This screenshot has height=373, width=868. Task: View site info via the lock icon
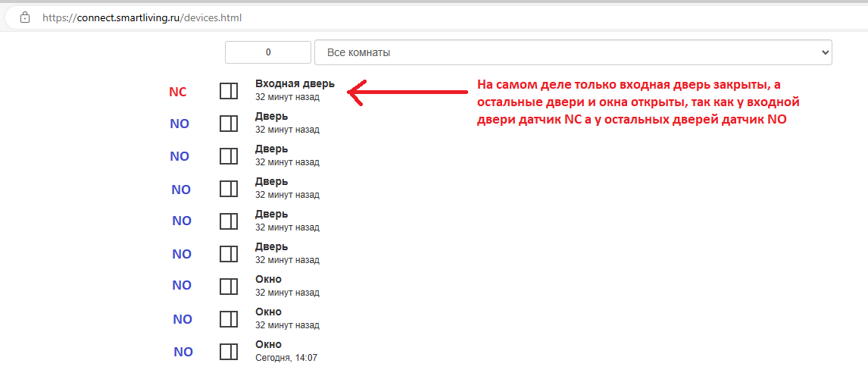point(25,17)
